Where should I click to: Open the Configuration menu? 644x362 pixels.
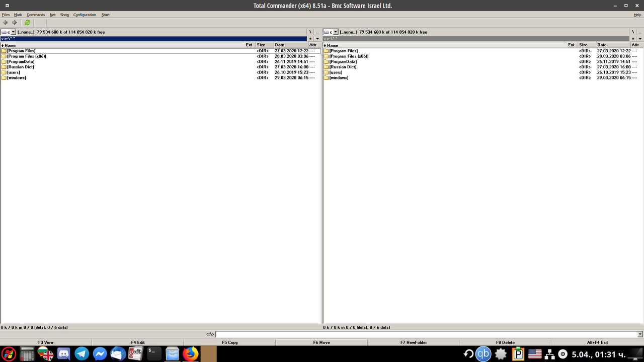point(85,15)
